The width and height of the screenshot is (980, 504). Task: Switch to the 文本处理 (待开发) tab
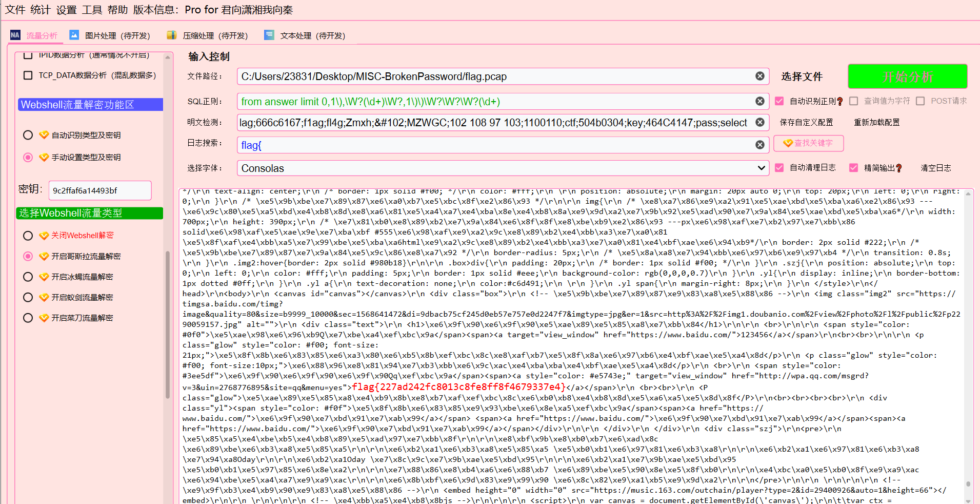click(x=313, y=36)
